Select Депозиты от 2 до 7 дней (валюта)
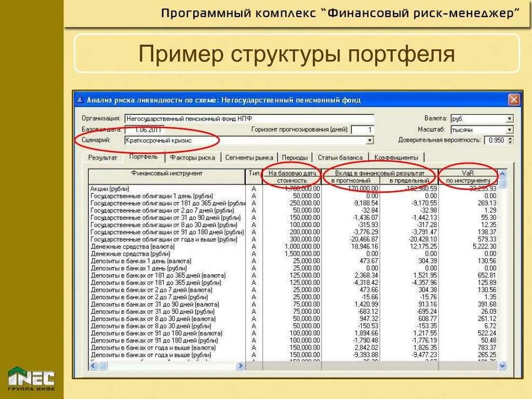 point(294,290)
